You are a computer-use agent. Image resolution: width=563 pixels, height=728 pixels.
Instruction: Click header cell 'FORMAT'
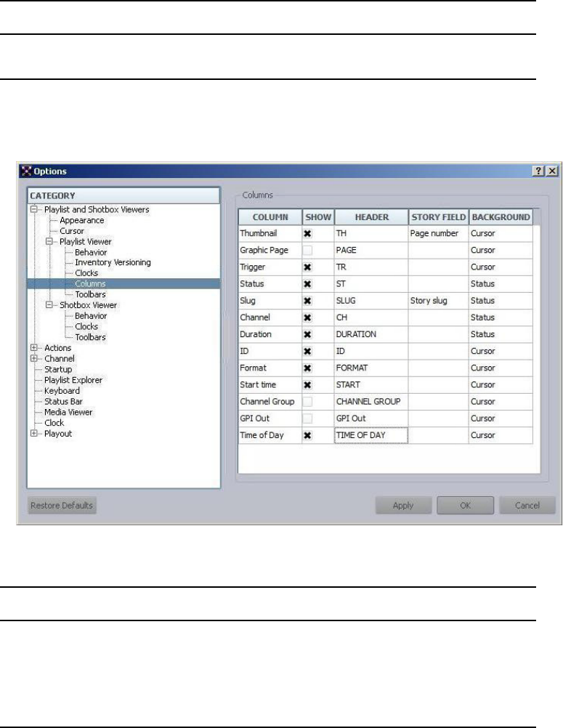pos(370,368)
